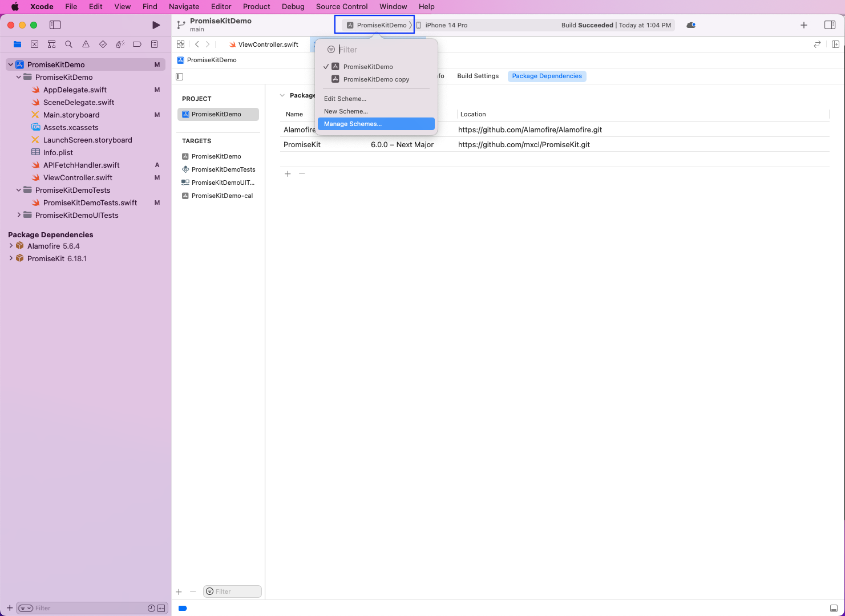This screenshot has height=616, width=845.
Task: Switch to the ViewController.swift editor tab
Action: (x=264, y=44)
